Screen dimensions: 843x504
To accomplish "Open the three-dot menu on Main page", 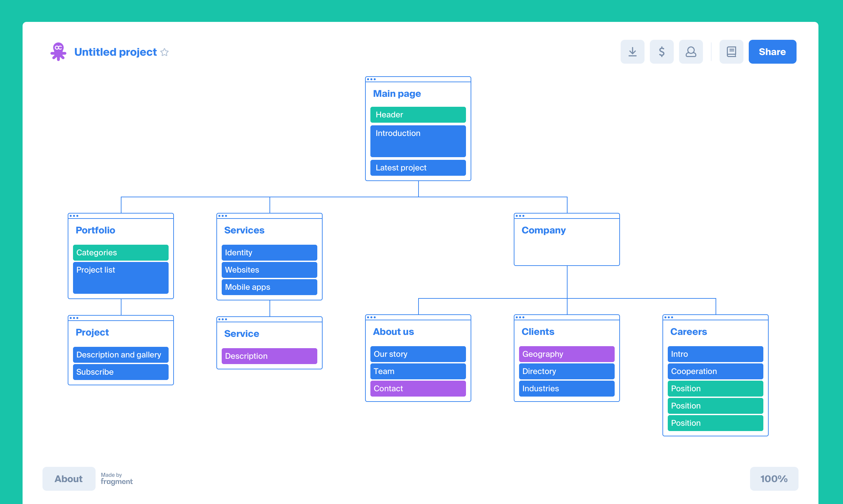I will (x=371, y=80).
